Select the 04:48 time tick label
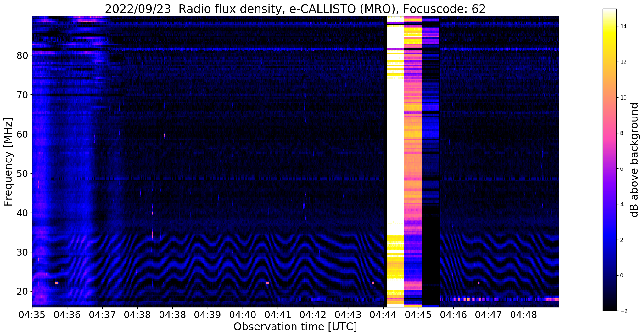 (x=524, y=315)
